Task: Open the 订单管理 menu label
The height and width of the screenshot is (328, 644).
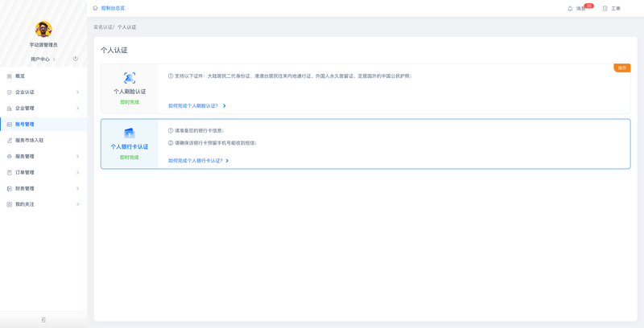Action: pos(25,173)
